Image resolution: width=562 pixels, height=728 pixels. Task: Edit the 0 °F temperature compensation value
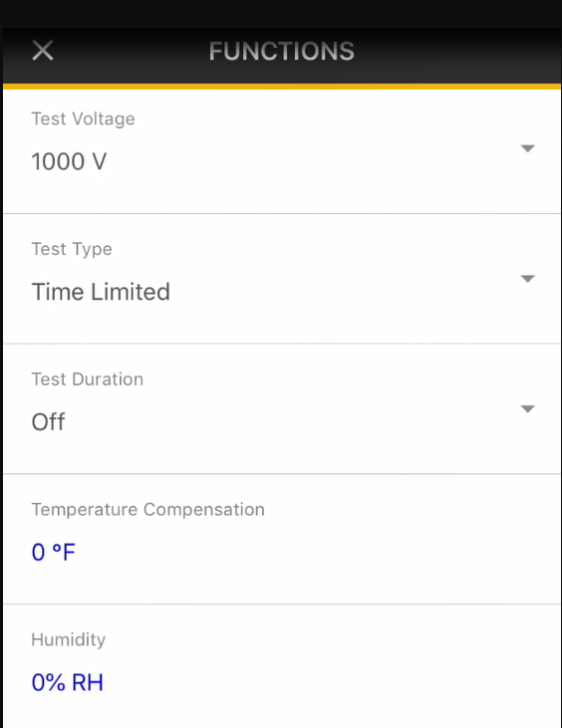54,552
